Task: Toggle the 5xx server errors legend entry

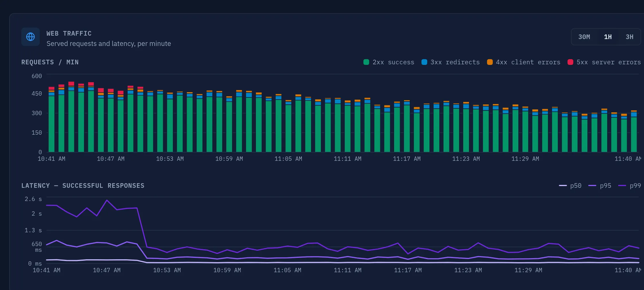Action: point(604,62)
